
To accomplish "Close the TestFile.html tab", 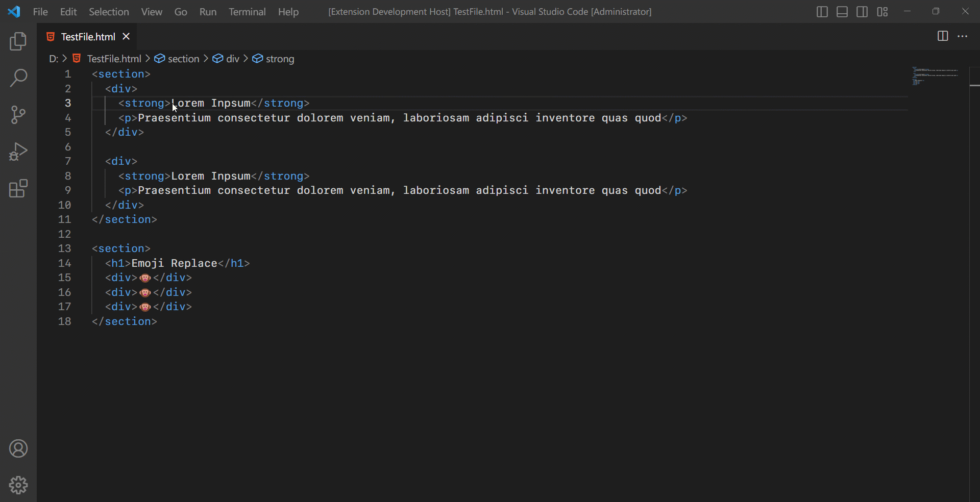I will click(126, 36).
